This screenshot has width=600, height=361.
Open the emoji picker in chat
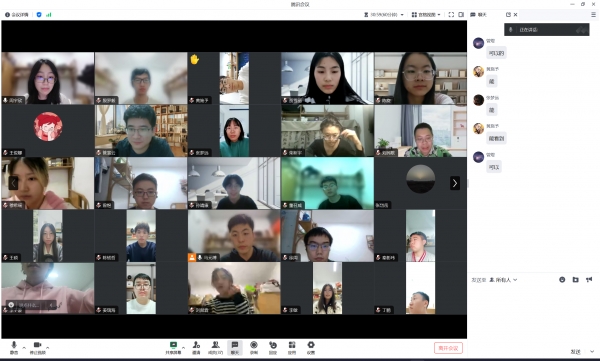(x=562, y=280)
